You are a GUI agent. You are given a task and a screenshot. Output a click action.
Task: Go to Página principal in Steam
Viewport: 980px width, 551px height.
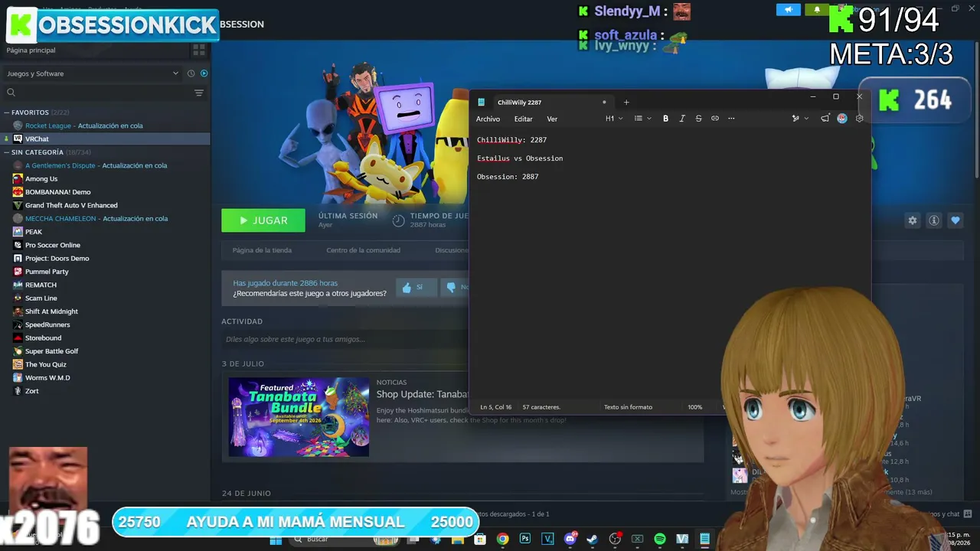pos(31,50)
